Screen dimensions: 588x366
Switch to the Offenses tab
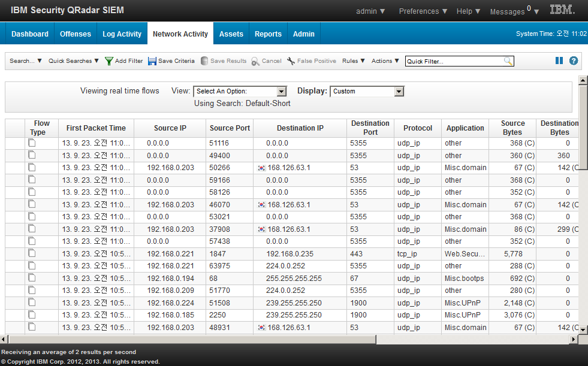click(x=75, y=34)
